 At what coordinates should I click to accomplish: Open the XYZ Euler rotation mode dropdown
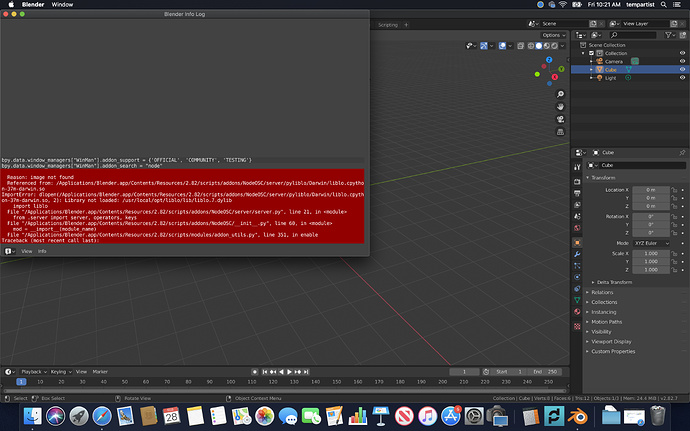pos(651,243)
